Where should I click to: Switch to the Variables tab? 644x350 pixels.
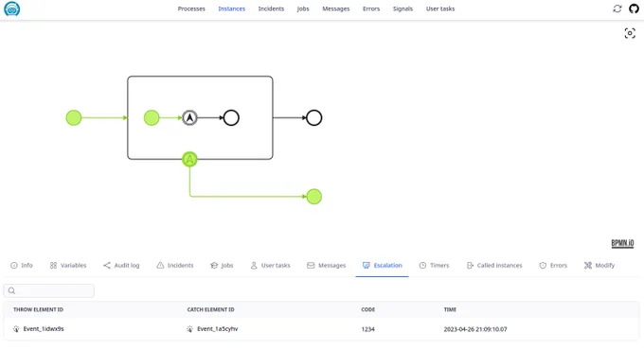68,266
